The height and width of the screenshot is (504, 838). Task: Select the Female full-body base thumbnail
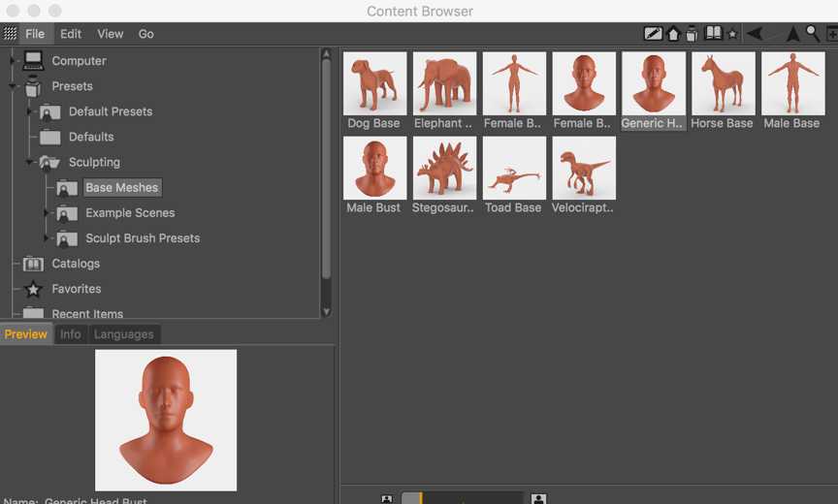click(x=514, y=83)
